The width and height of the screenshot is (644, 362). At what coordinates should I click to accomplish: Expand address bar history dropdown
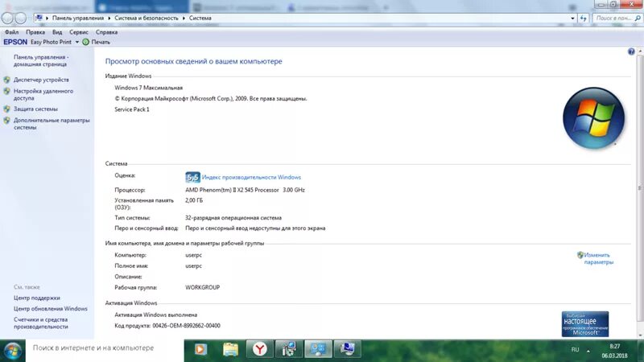572,18
